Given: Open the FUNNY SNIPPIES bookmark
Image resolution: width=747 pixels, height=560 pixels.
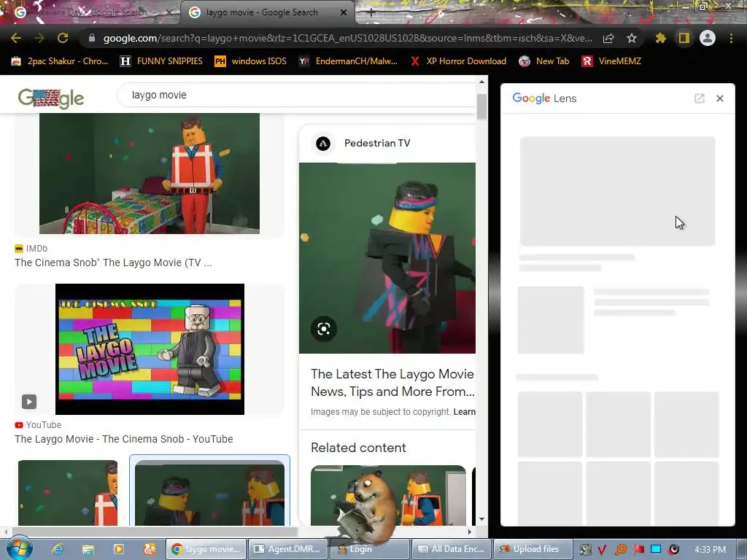Looking at the screenshot, I should click(x=161, y=61).
